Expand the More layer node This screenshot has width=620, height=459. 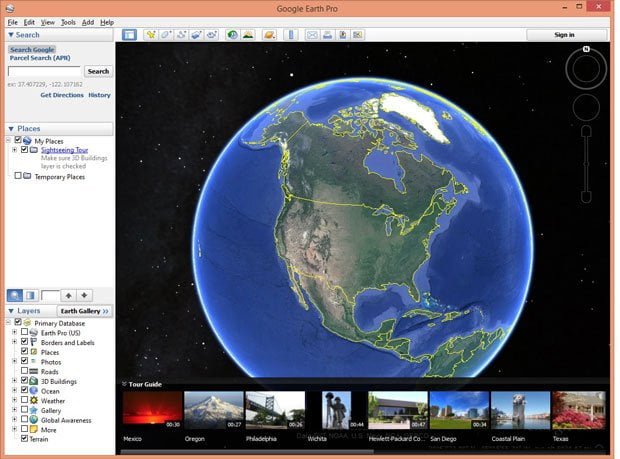pyautogui.click(x=15, y=429)
